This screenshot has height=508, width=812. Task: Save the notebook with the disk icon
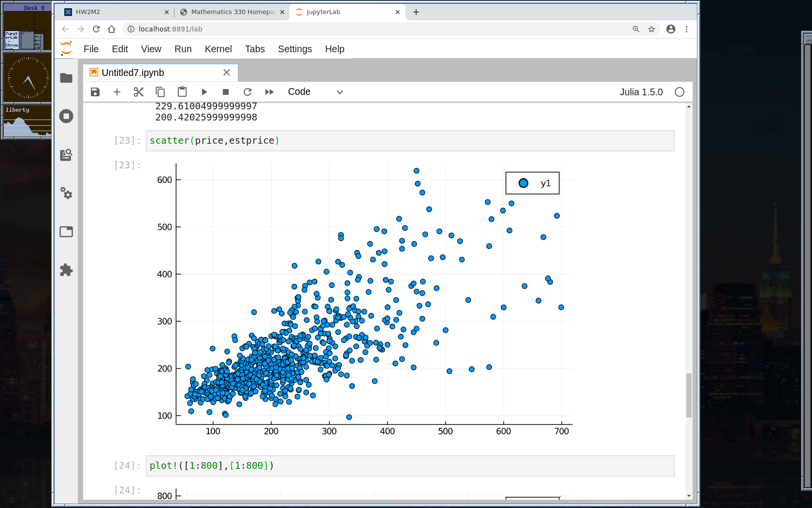tap(95, 92)
